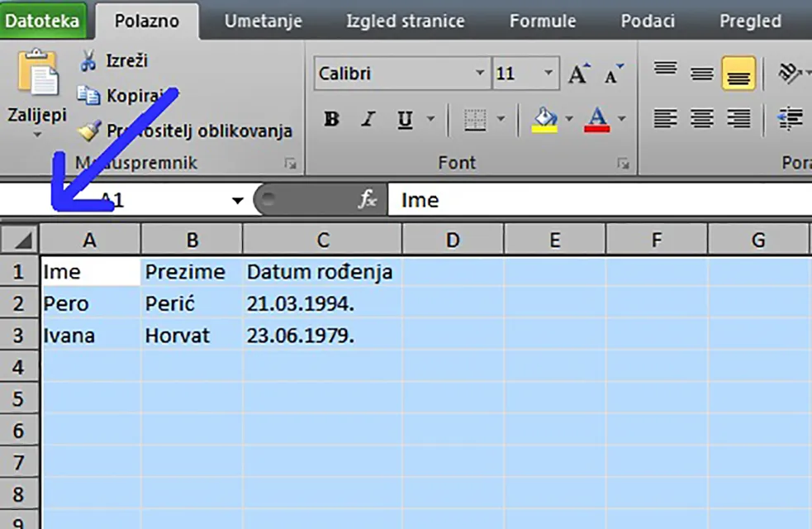Open the Calibri font name dropdown

pyautogui.click(x=480, y=73)
